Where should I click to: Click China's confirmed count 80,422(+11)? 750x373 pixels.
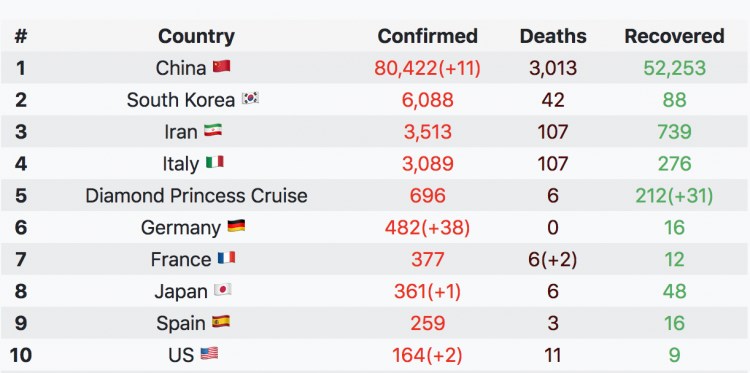tap(428, 68)
